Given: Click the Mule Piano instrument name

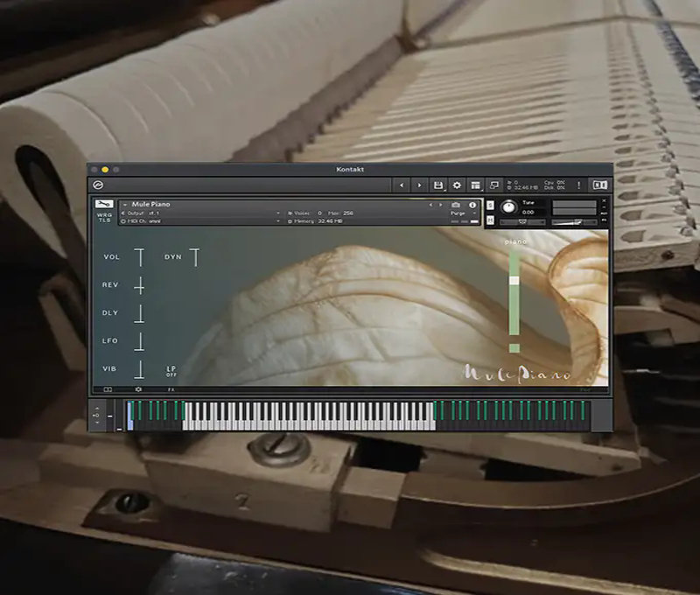Looking at the screenshot, I should click(150, 204).
